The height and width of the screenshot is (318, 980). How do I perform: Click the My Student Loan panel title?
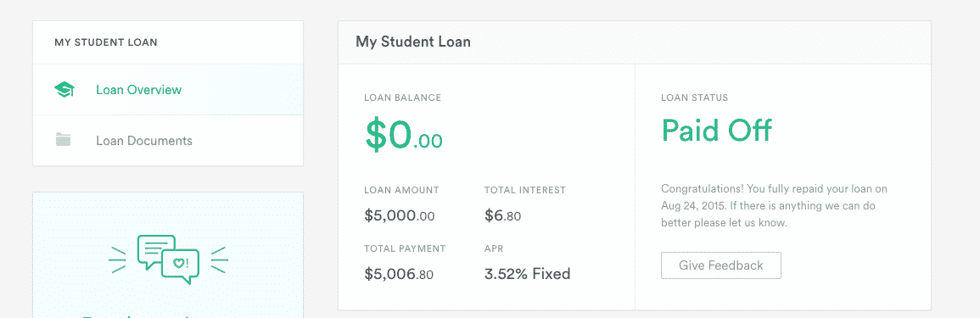point(413,42)
